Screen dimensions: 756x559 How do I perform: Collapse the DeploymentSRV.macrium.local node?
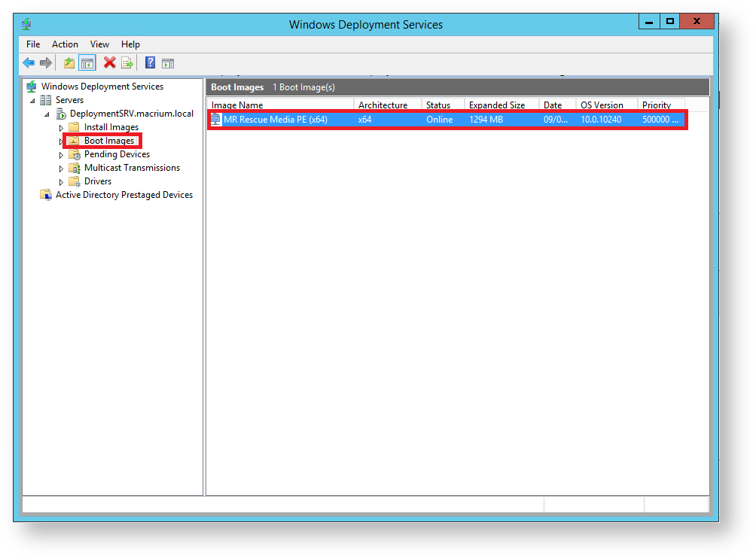[x=47, y=114]
